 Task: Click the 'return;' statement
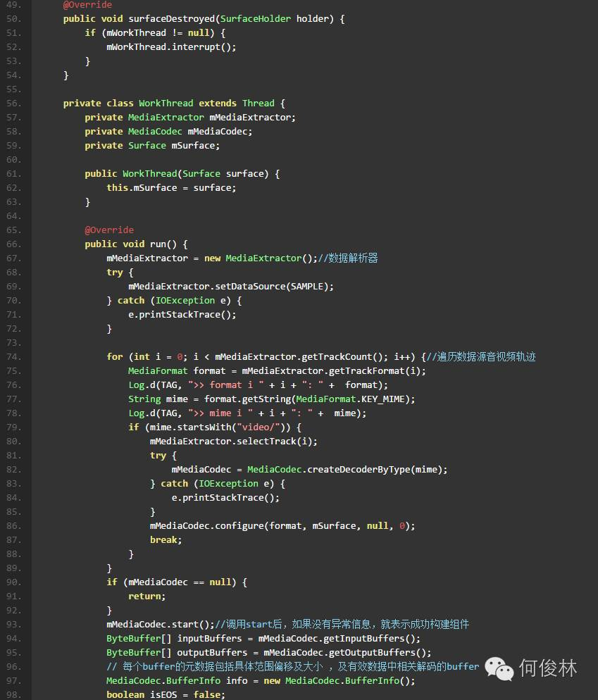tap(147, 596)
